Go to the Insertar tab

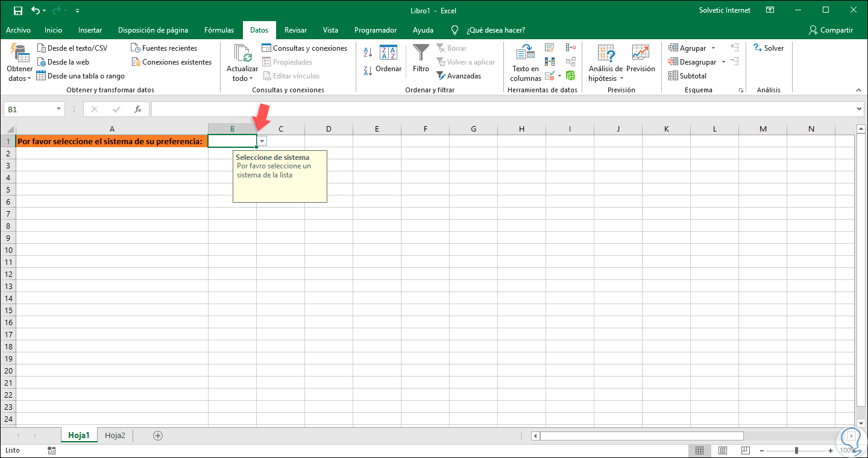[x=90, y=30]
